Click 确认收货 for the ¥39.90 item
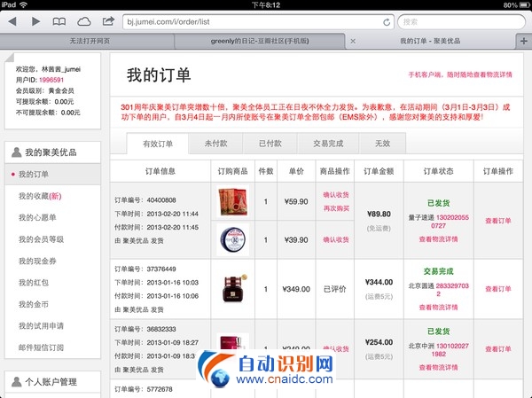Screen dimensions: 532x398 336,240
